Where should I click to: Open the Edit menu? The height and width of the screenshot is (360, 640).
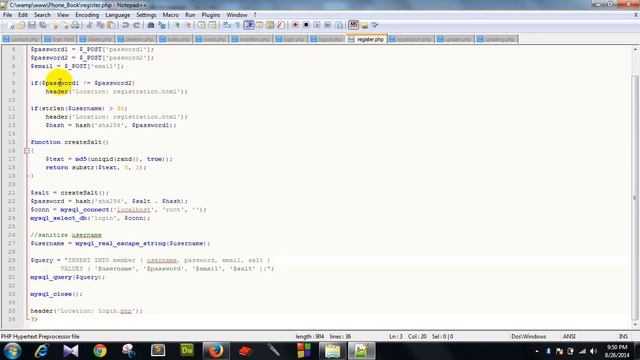23,15
